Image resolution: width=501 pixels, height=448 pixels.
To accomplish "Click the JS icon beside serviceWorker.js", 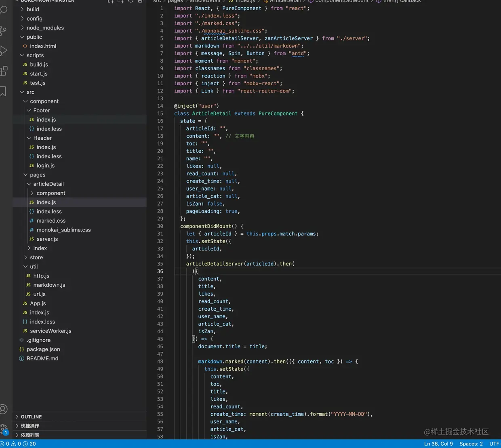I will (x=25, y=331).
